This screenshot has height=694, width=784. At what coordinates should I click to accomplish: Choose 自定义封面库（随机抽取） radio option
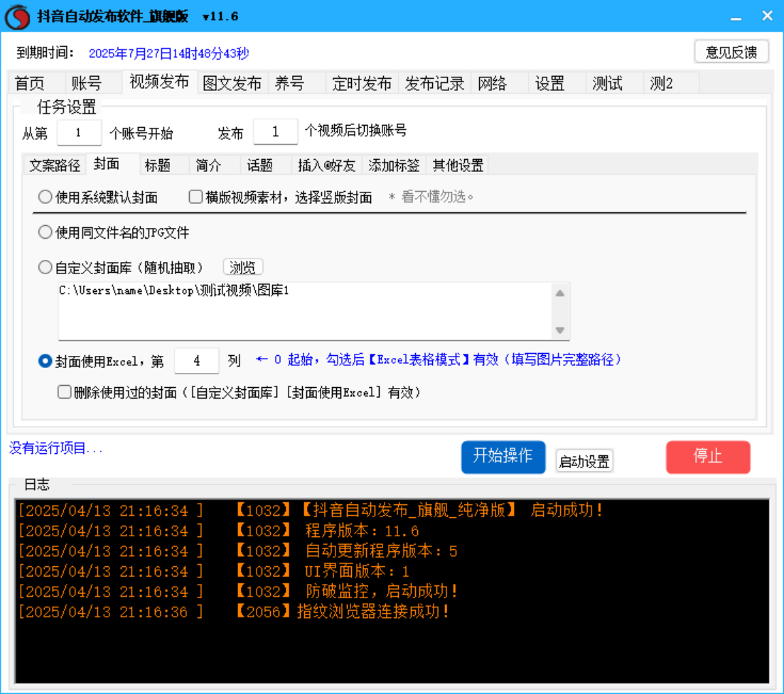coord(121,268)
